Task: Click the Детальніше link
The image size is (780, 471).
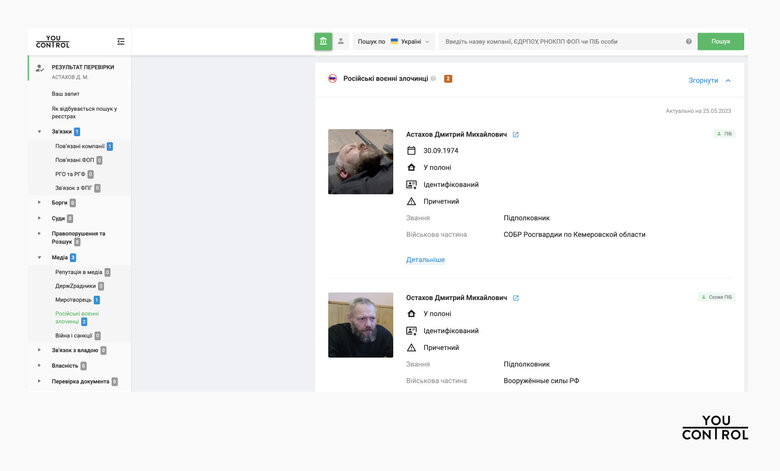Action: tap(425, 260)
